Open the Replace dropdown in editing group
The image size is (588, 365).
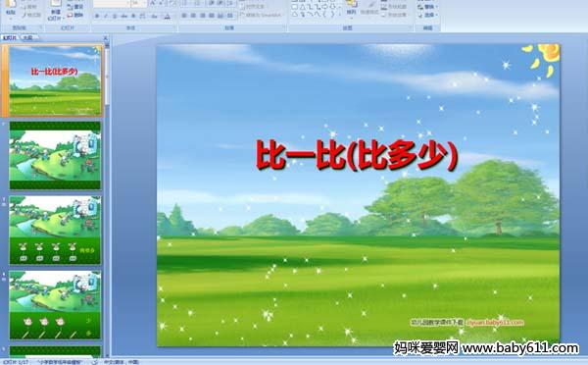[x=428, y=7]
